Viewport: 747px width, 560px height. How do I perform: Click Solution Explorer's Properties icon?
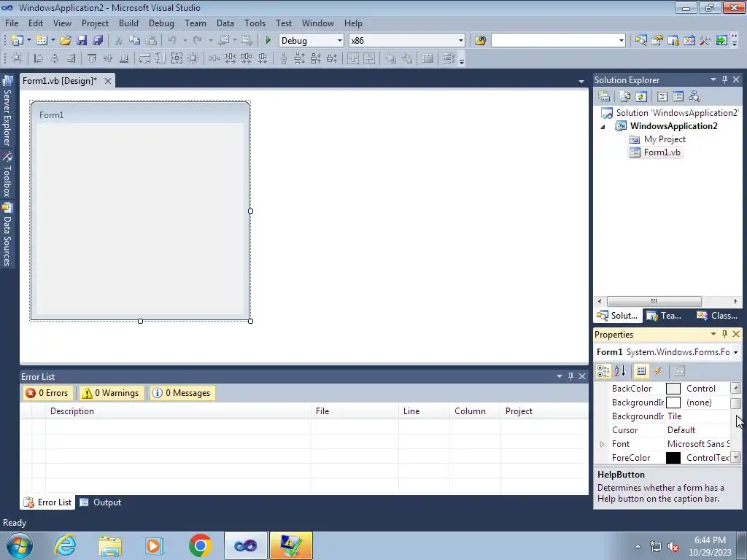pyautogui.click(x=604, y=96)
